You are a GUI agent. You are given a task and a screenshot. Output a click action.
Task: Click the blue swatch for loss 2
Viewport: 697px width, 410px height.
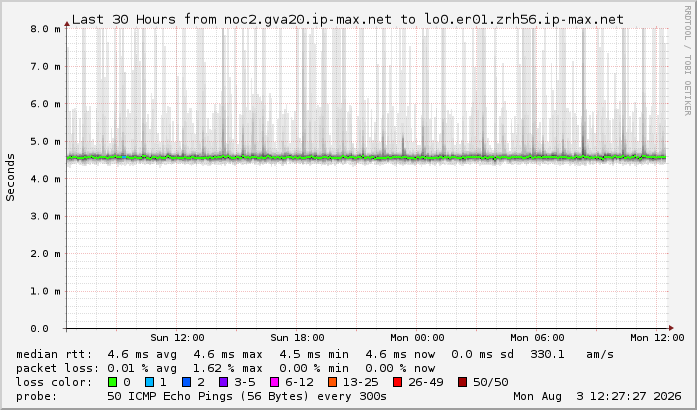pyautogui.click(x=187, y=382)
